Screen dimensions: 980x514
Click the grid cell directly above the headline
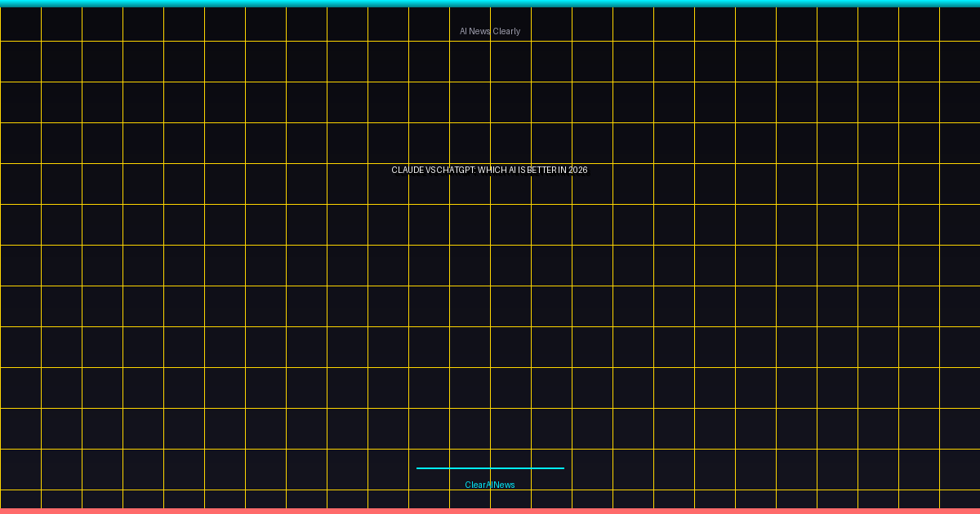(x=470, y=143)
